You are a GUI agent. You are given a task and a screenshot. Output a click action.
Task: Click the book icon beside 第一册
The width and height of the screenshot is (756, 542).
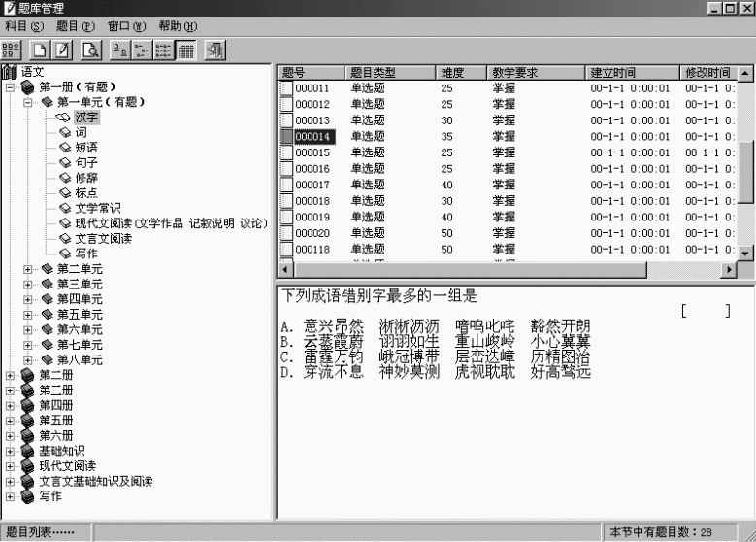28,86
